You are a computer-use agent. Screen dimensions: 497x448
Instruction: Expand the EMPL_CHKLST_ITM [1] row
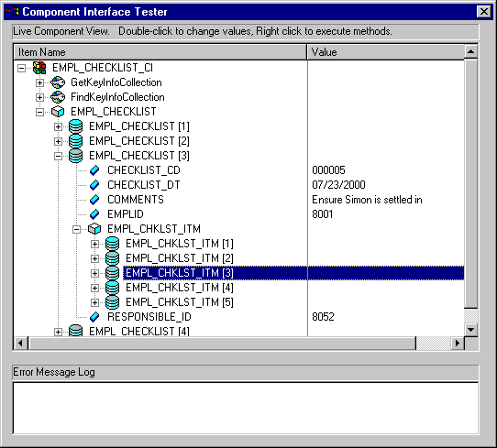click(x=94, y=244)
